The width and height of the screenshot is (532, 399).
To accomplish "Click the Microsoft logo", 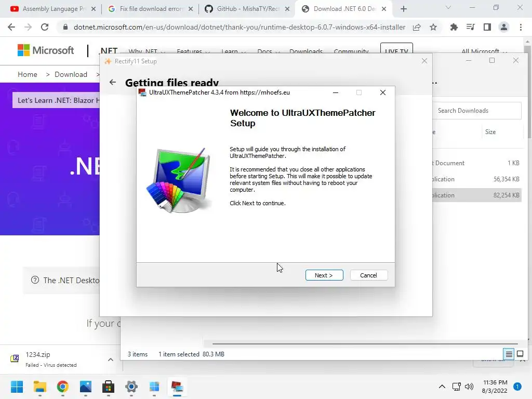I will click(x=46, y=50).
